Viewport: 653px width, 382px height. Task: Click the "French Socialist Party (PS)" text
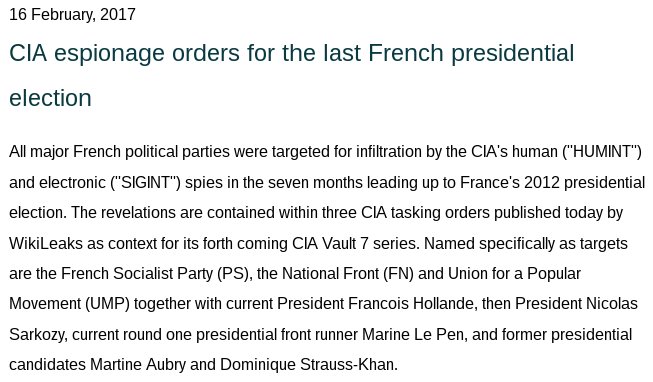pyautogui.click(x=155, y=274)
